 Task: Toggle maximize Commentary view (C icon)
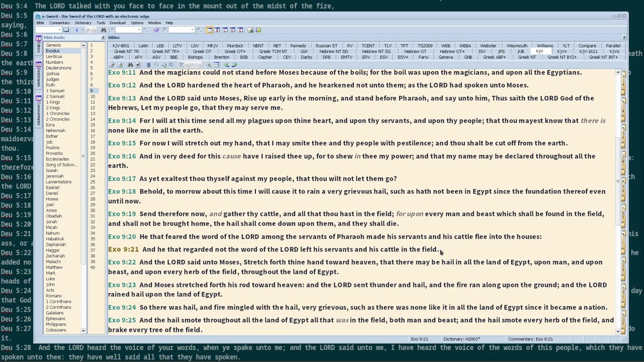[x=225, y=30]
